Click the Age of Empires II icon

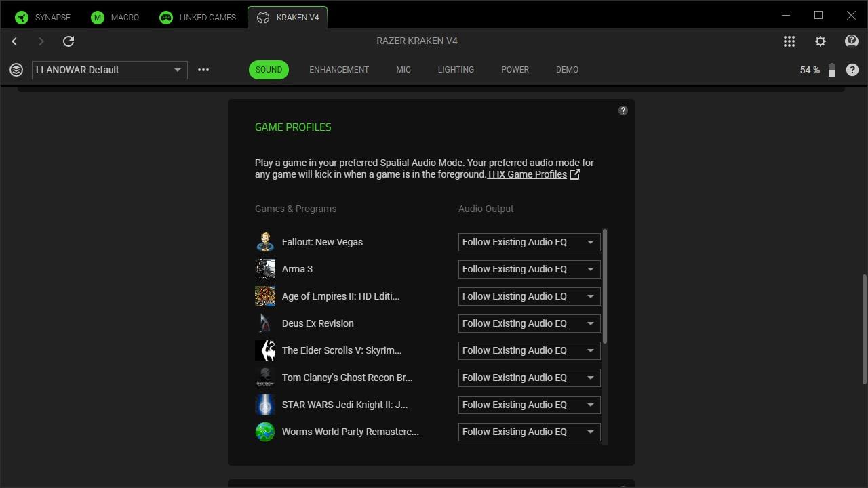265,296
